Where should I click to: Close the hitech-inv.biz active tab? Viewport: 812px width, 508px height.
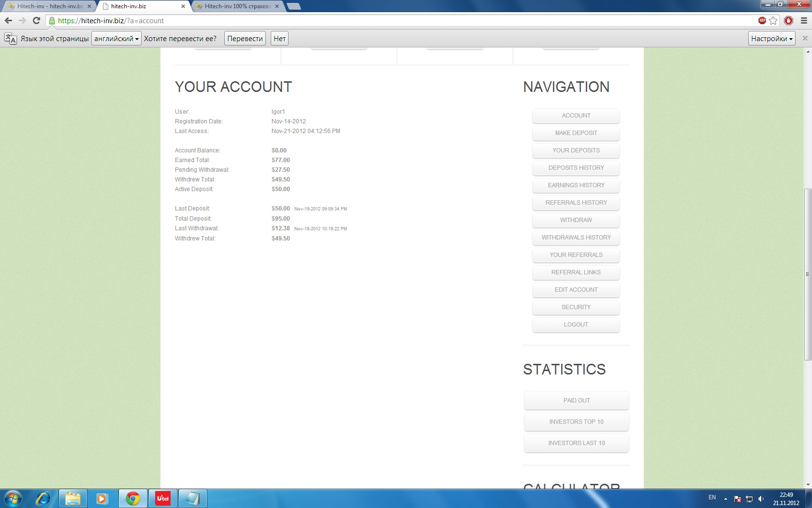[x=183, y=6]
